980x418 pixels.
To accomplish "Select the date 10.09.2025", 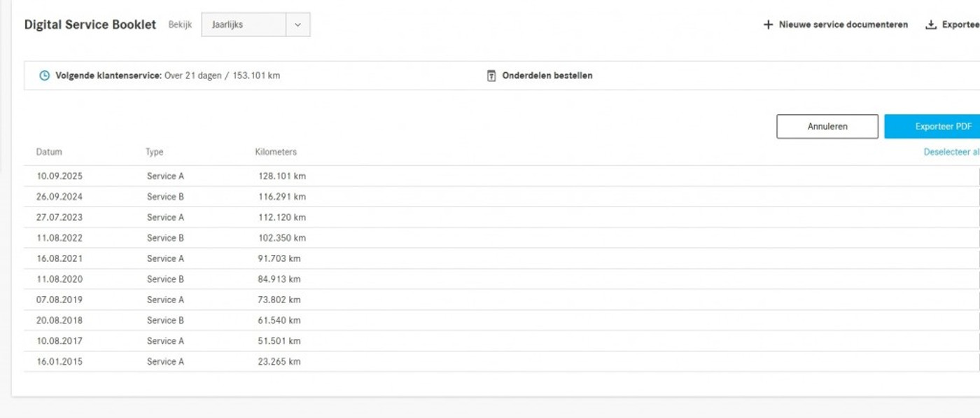I will (59, 176).
